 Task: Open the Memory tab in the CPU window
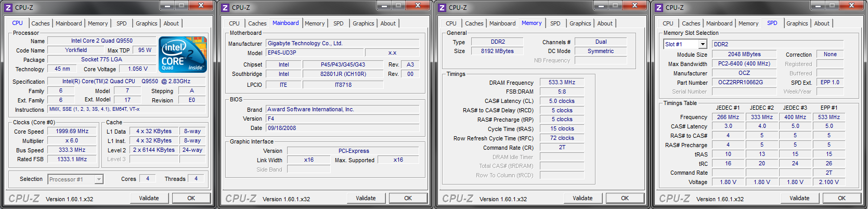(x=98, y=23)
